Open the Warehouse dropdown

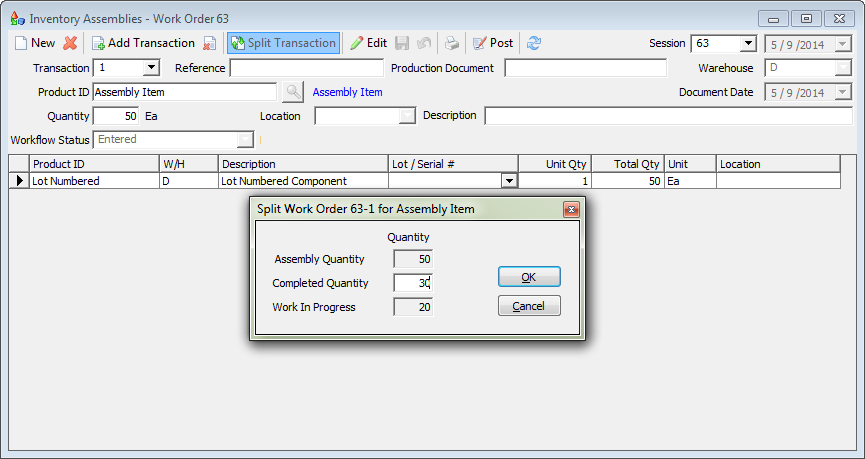click(843, 68)
